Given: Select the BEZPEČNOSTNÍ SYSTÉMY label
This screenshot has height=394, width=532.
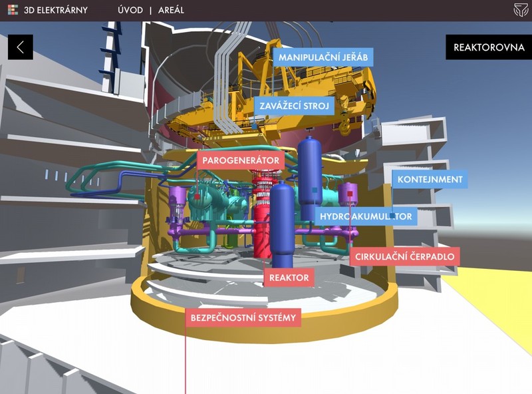Looking at the screenshot, I should [x=243, y=318].
